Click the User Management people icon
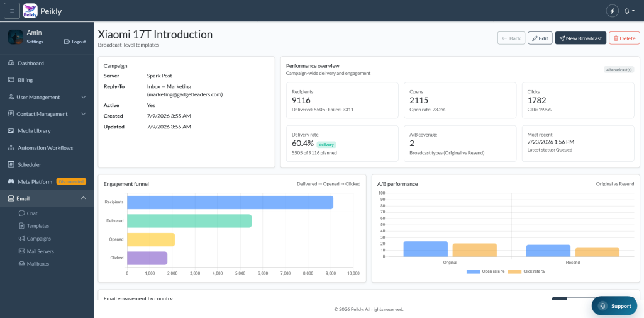This screenshot has height=318, width=644. coord(11,97)
